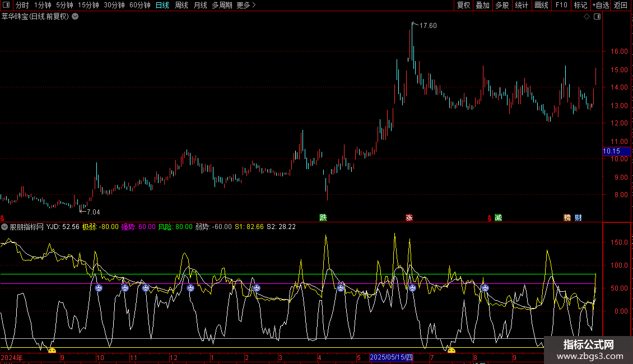Toggle the right side panel icon
The height and width of the screenshot is (364, 633).
[x=597, y=17]
